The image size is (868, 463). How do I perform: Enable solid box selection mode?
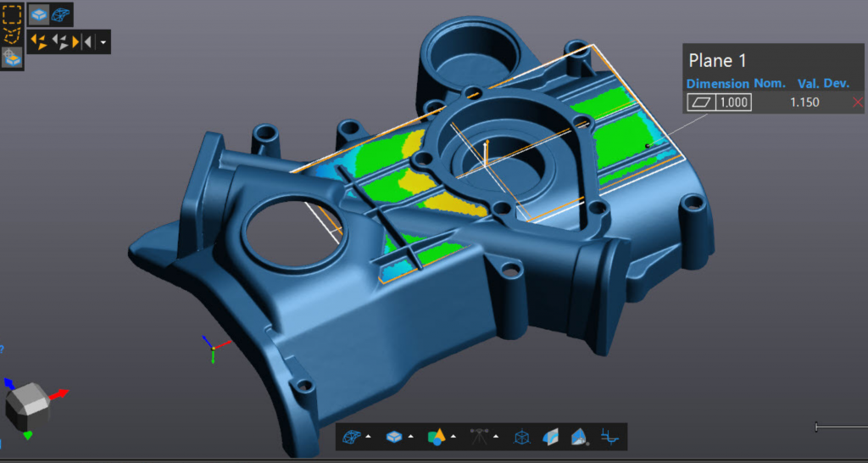[39, 14]
